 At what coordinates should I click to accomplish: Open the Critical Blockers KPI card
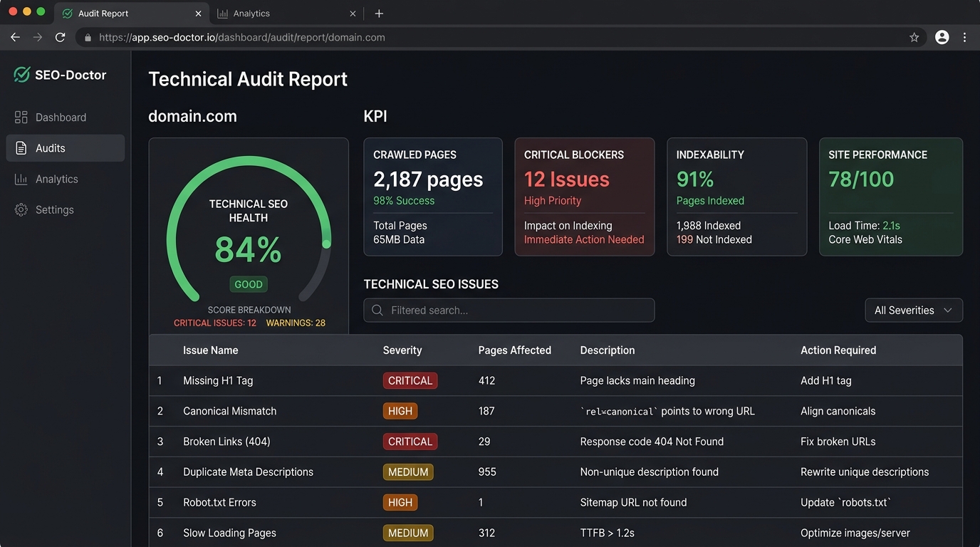(x=585, y=197)
